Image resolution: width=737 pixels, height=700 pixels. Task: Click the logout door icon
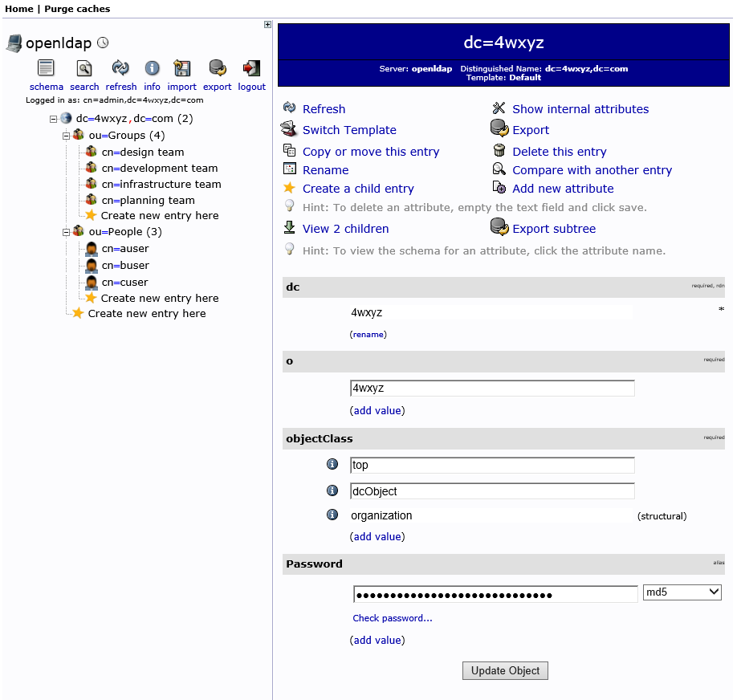click(x=251, y=68)
